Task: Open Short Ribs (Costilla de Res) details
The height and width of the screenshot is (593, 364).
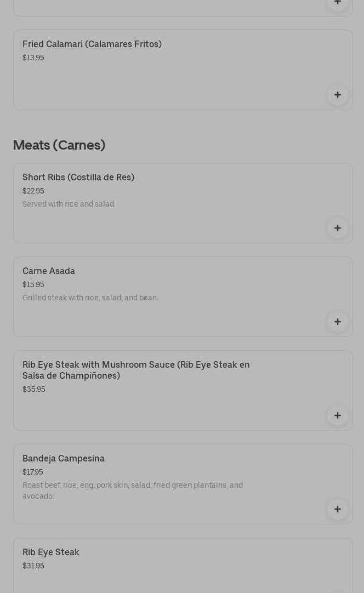Action: pos(78,178)
